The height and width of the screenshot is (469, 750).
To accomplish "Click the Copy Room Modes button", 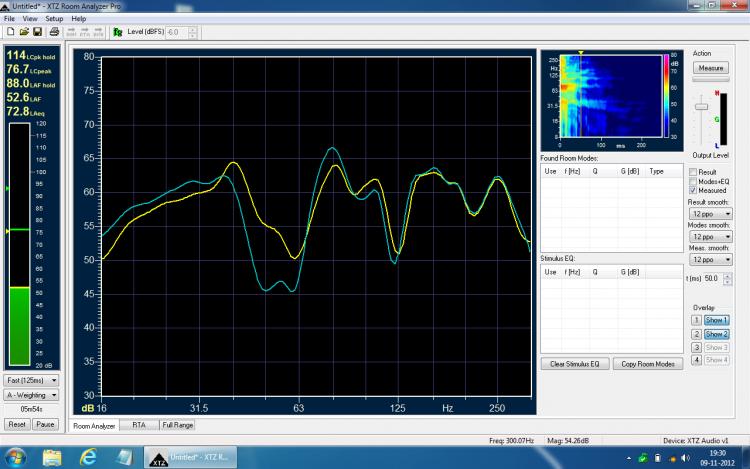I will [648, 364].
